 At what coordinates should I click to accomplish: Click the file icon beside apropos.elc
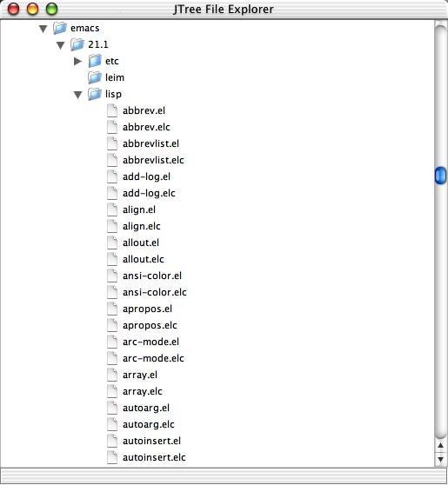112,325
